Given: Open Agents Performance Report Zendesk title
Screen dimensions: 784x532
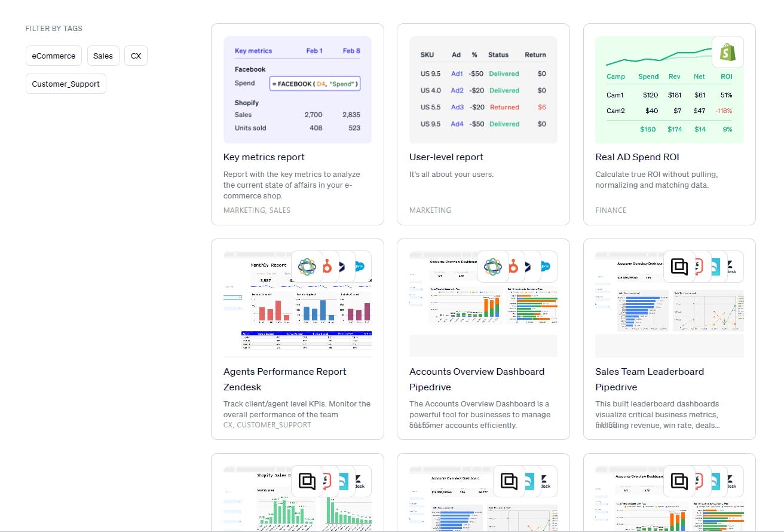Looking at the screenshot, I should point(285,379).
